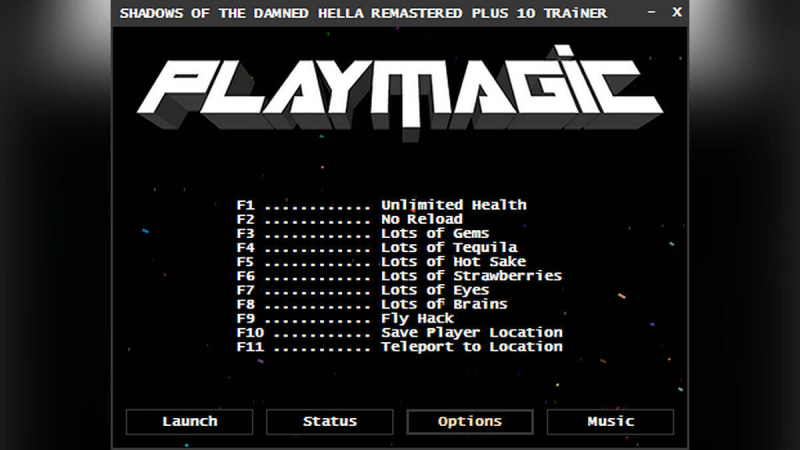Click the Launch button
This screenshot has width=800, height=450.
tap(189, 421)
